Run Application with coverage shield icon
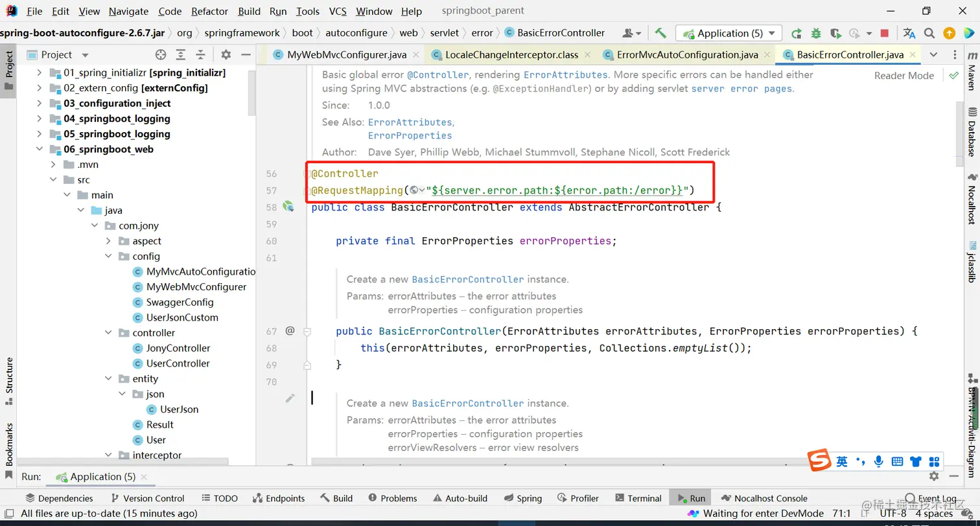Image resolution: width=980 pixels, height=526 pixels. pos(835,33)
